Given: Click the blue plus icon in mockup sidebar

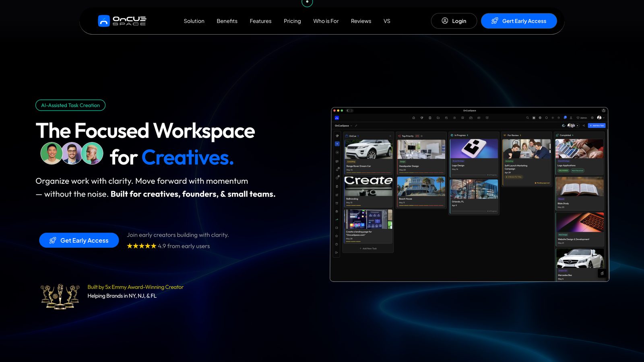Looking at the screenshot, I should 337,144.
